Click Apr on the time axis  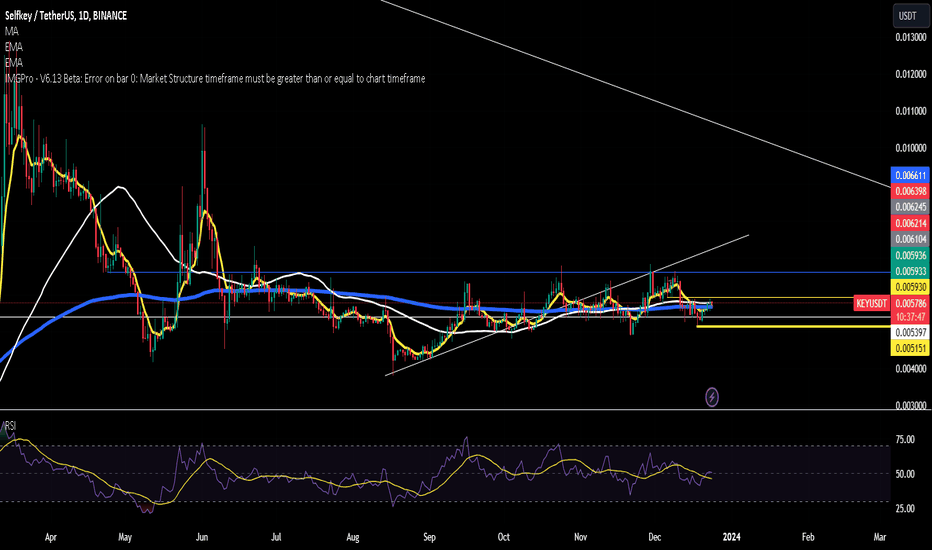point(51,537)
